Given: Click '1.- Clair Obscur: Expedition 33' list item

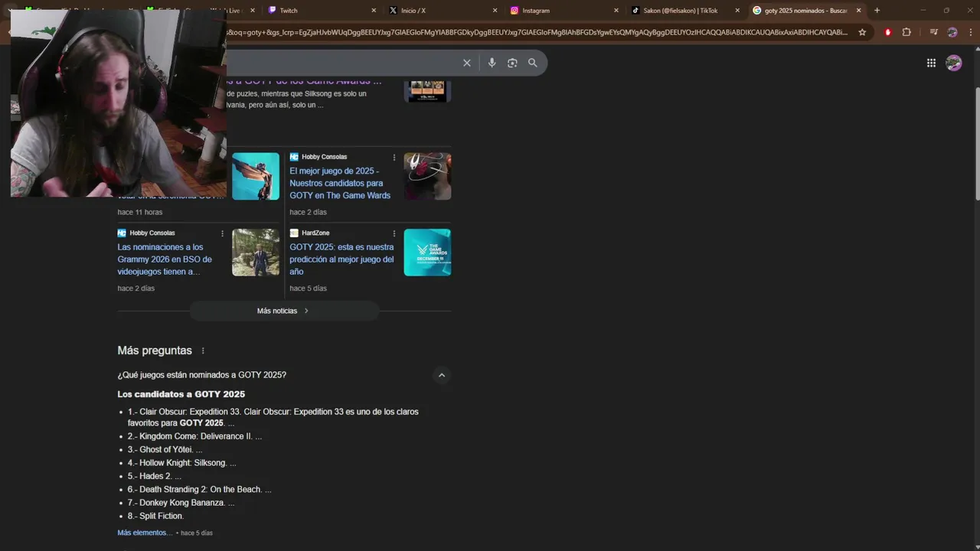Looking at the screenshot, I should point(273,417).
